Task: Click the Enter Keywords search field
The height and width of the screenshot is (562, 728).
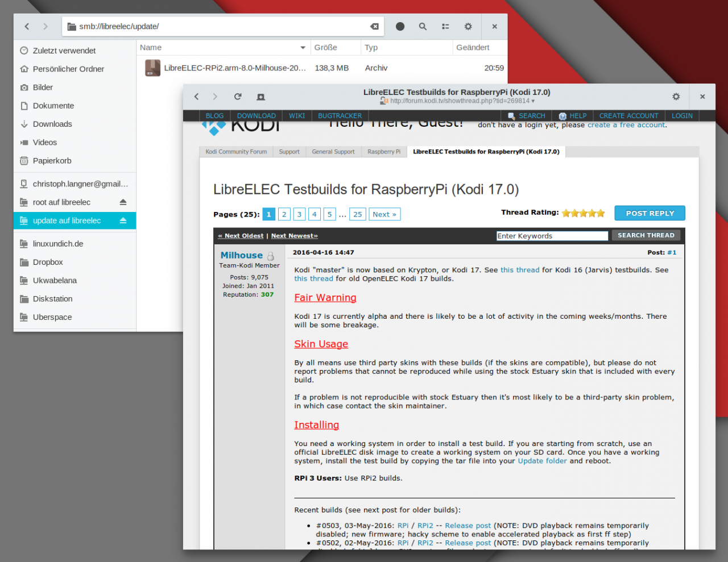Action: click(x=552, y=236)
